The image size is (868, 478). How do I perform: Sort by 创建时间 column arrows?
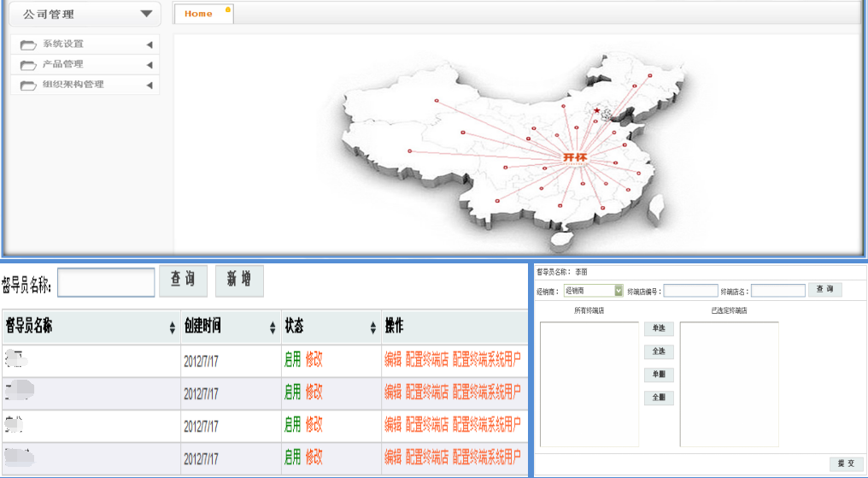click(273, 328)
